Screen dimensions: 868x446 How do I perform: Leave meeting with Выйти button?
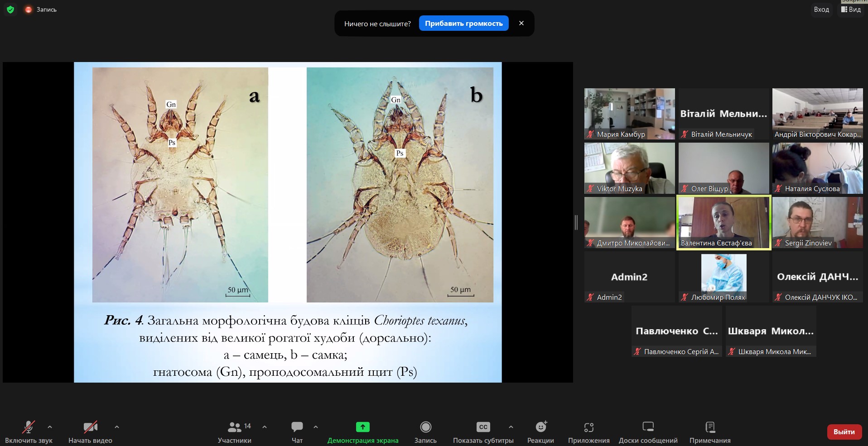point(844,432)
